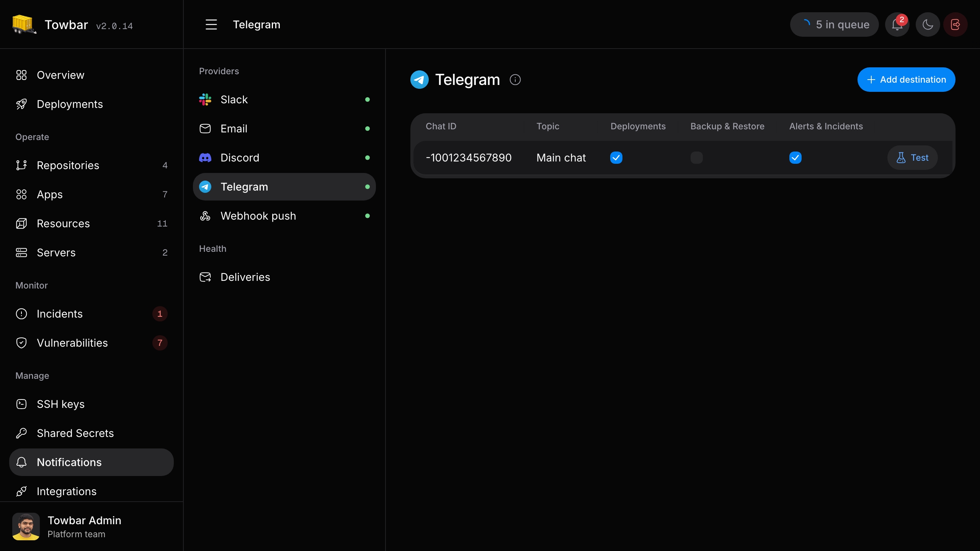Select Notifications in sidebar
The image size is (980, 551).
click(x=91, y=462)
